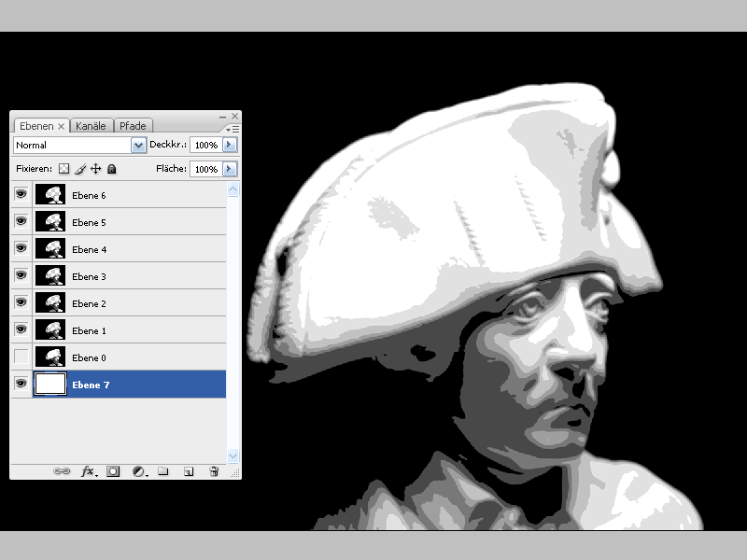Image resolution: width=747 pixels, height=560 pixels.
Task: Lock all padlock icon
Action: point(111,169)
